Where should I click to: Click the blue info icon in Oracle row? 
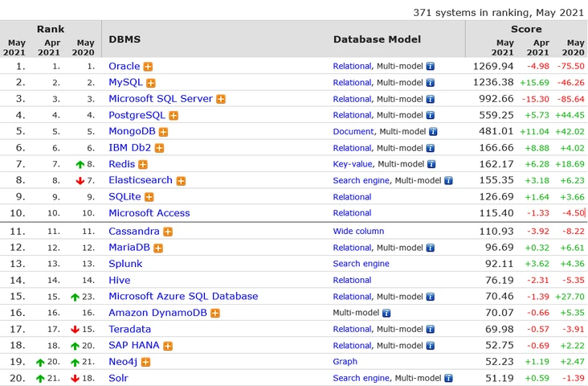pos(430,67)
